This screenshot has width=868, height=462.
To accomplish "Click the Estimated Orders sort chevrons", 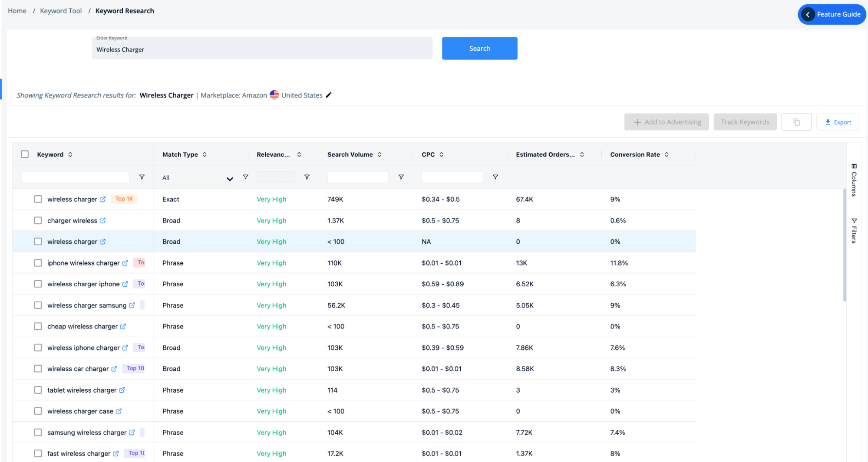I will point(582,154).
